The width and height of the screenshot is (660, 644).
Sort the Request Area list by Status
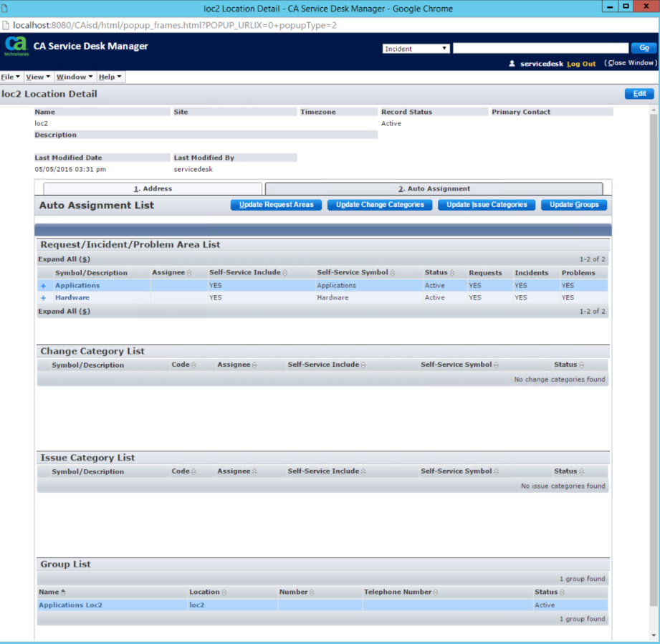[x=451, y=272]
